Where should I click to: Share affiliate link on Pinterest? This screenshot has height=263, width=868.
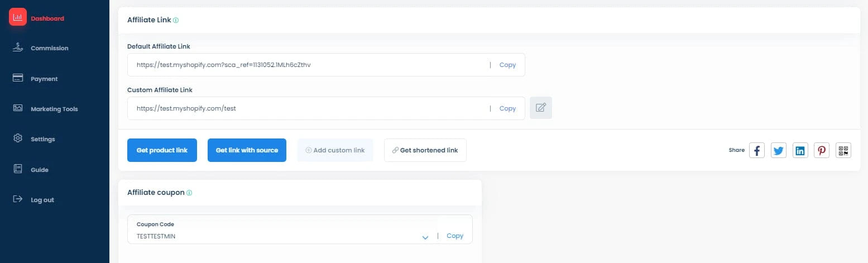tap(822, 150)
